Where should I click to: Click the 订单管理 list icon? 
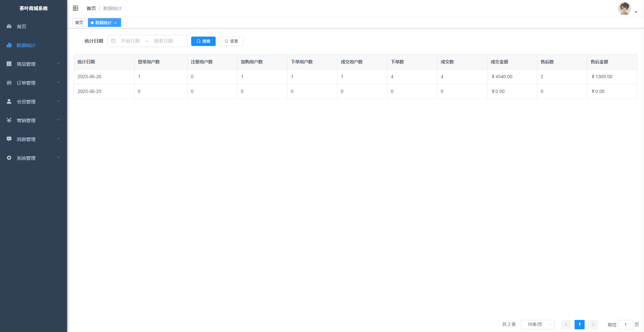coord(9,83)
